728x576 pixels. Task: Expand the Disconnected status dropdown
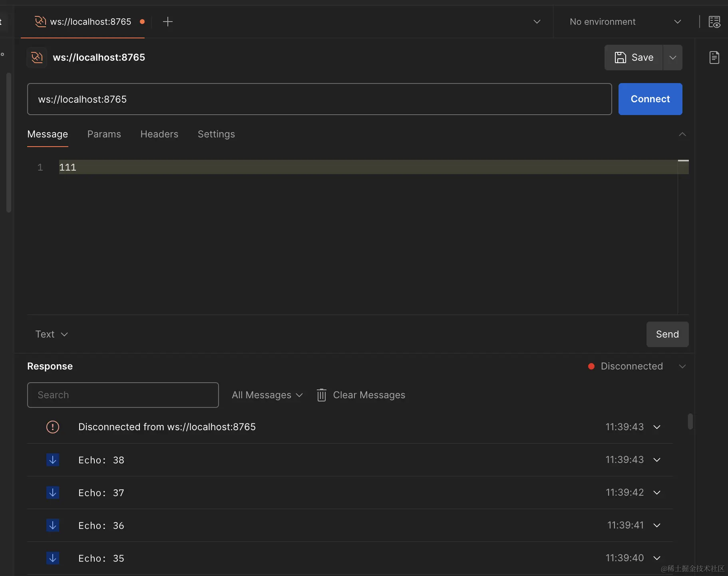(682, 366)
